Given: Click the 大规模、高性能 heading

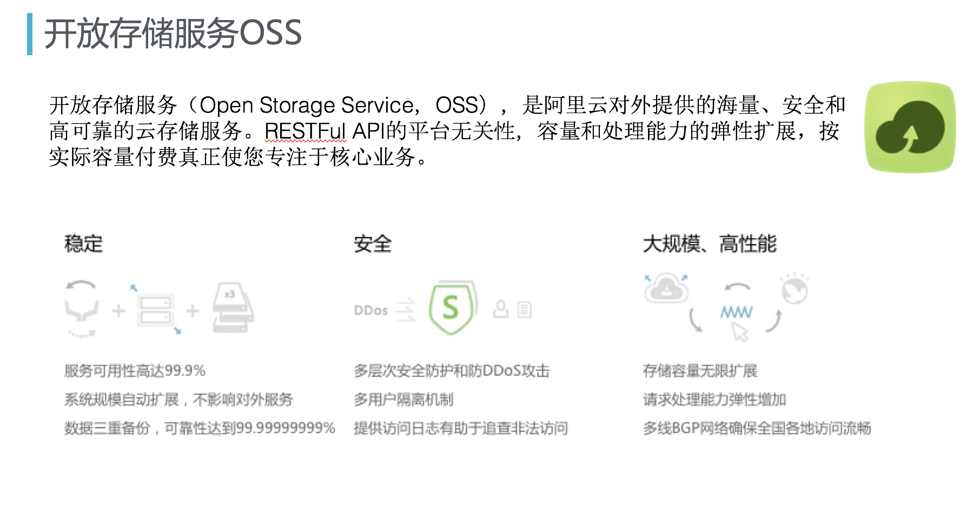Looking at the screenshot, I should coord(710,244).
